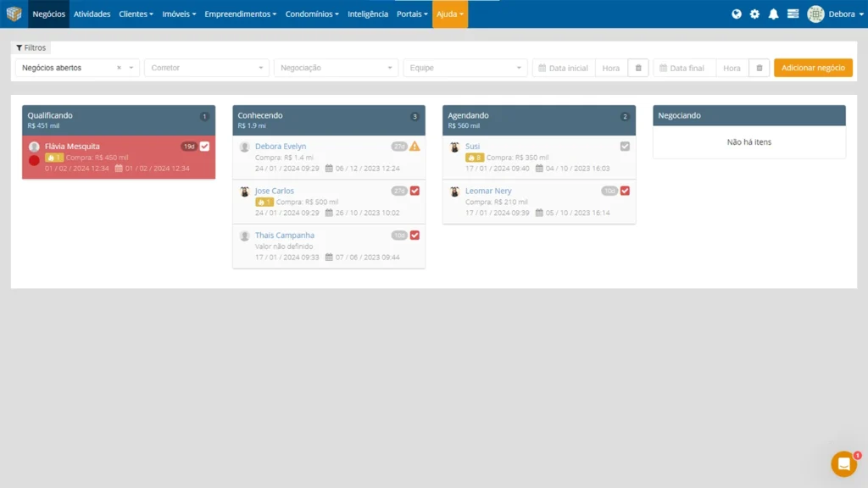Click the fire badge on Jose Carlos card
Image resolution: width=868 pixels, height=488 pixels.
tap(264, 202)
